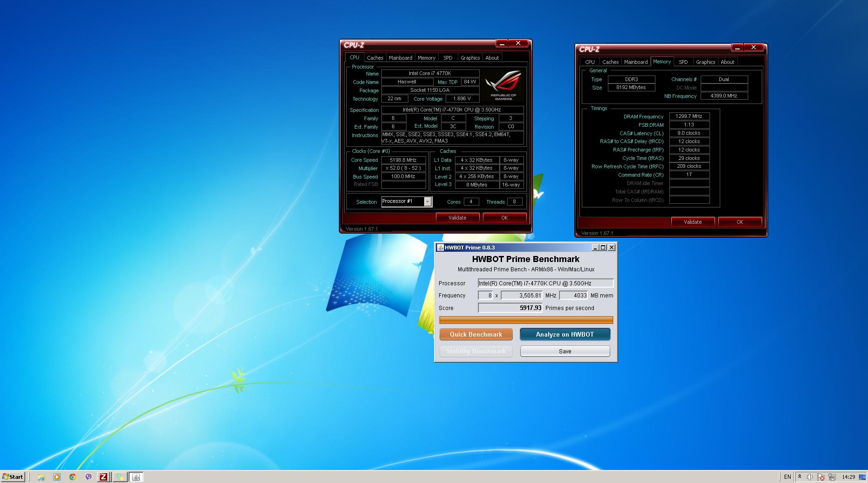Click the Intel Core i7 4770K name field
Screen dimensions: 868x483
click(430, 73)
